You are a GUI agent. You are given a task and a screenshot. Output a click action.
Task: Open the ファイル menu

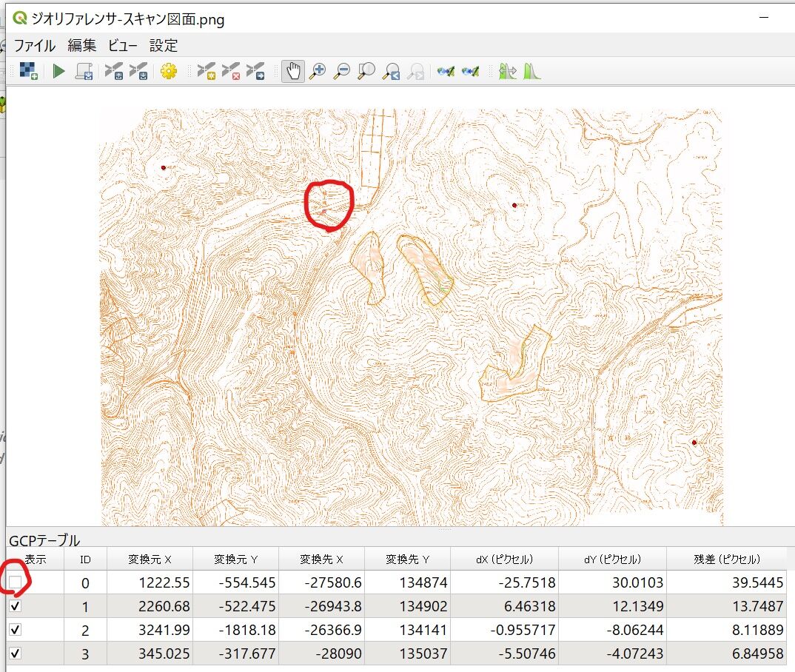[x=35, y=46]
